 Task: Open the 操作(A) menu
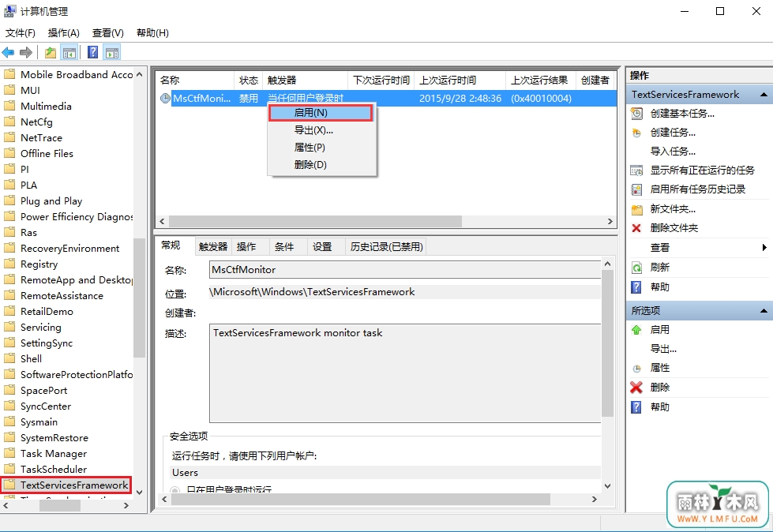point(64,33)
